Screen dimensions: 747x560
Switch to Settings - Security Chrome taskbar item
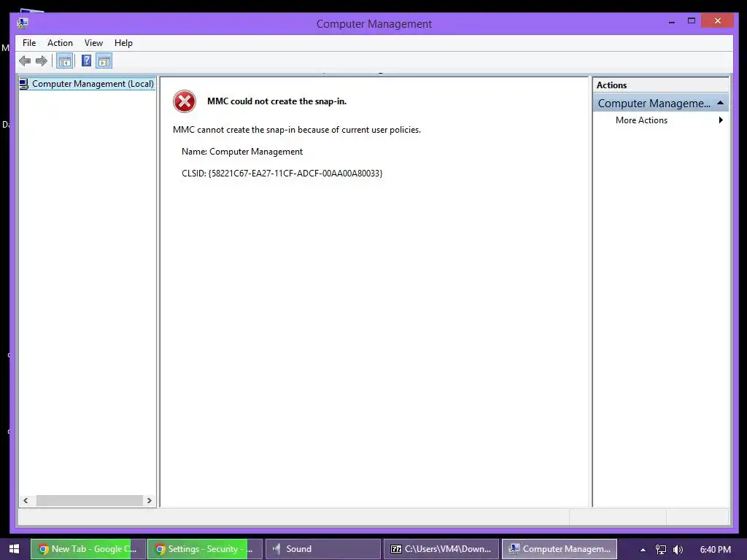[205, 549]
